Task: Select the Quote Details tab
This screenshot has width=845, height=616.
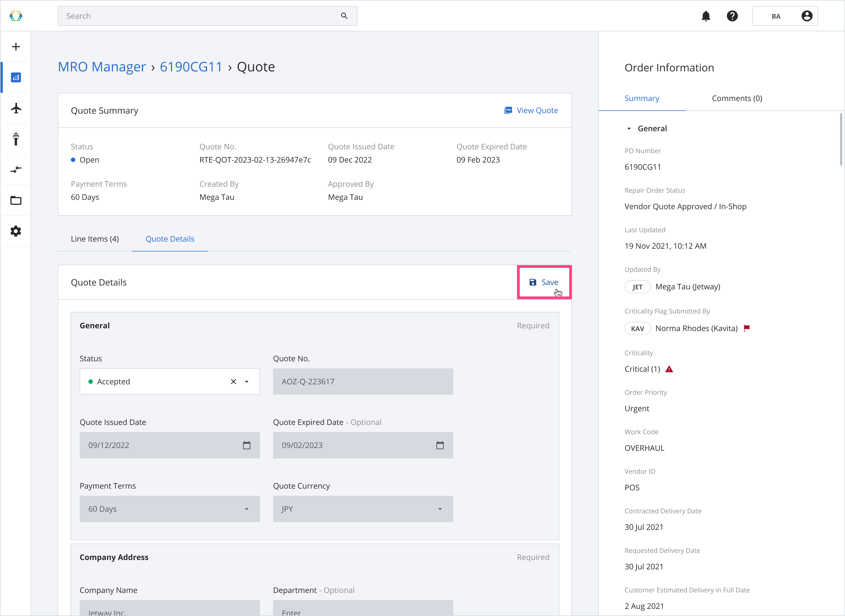Action: [x=170, y=239]
